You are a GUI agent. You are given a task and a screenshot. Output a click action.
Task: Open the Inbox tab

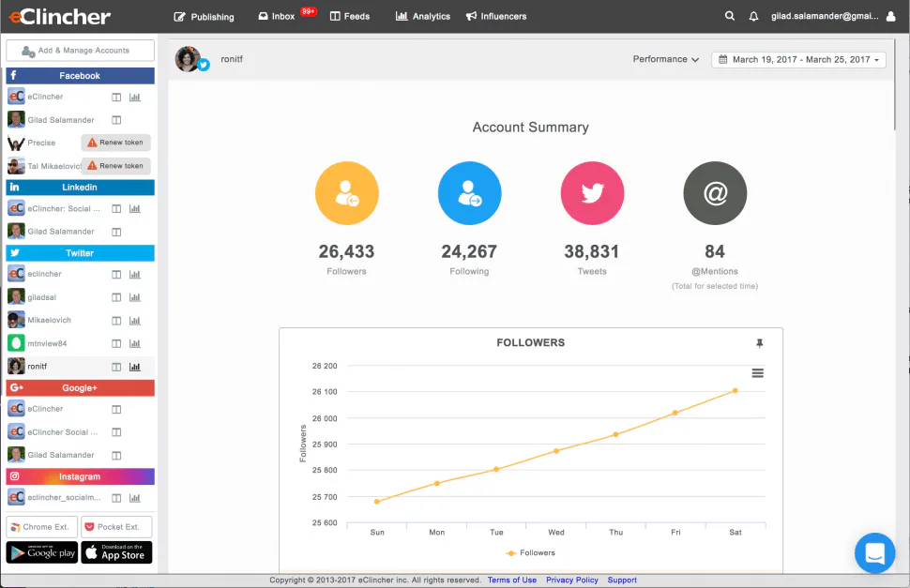(277, 16)
